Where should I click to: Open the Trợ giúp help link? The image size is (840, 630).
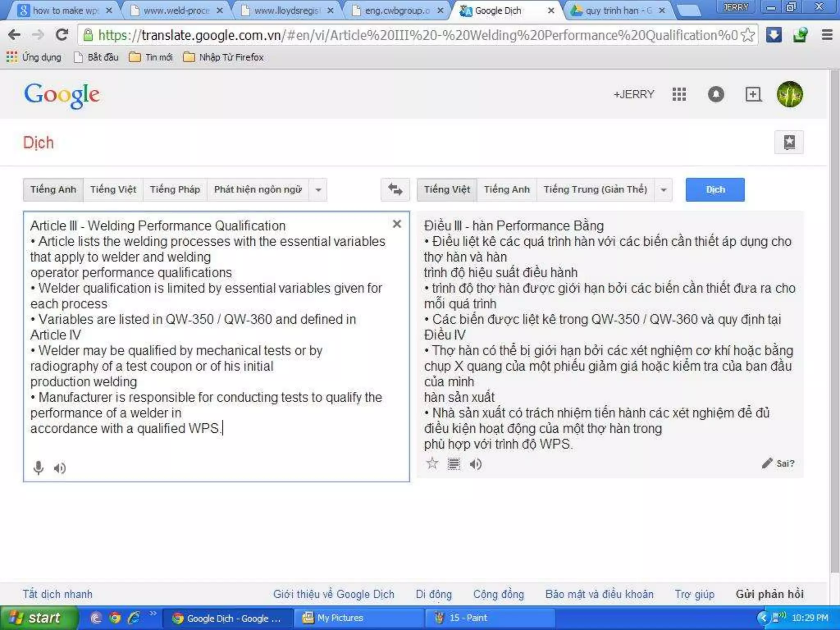click(694, 594)
